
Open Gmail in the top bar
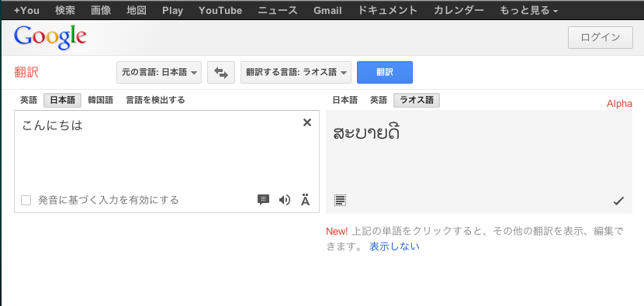point(327,10)
